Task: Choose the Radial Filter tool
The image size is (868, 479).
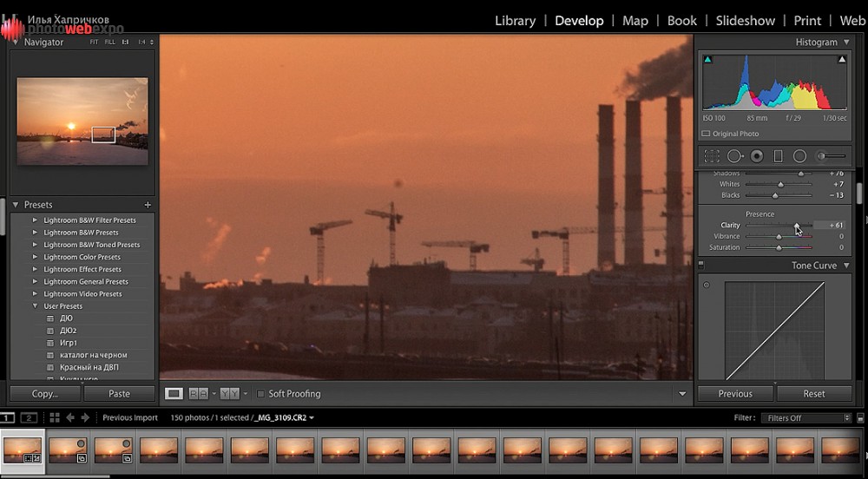Action: (x=799, y=156)
